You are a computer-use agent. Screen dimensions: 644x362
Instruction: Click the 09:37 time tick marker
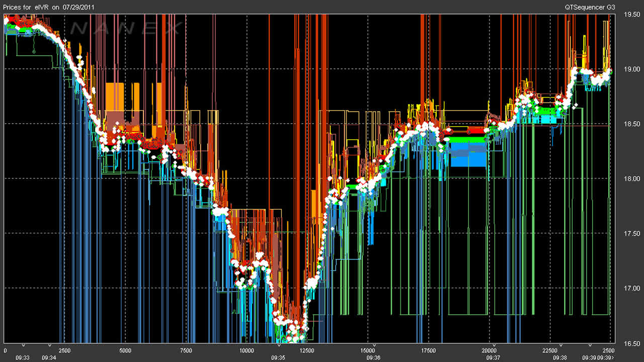tap(493, 345)
